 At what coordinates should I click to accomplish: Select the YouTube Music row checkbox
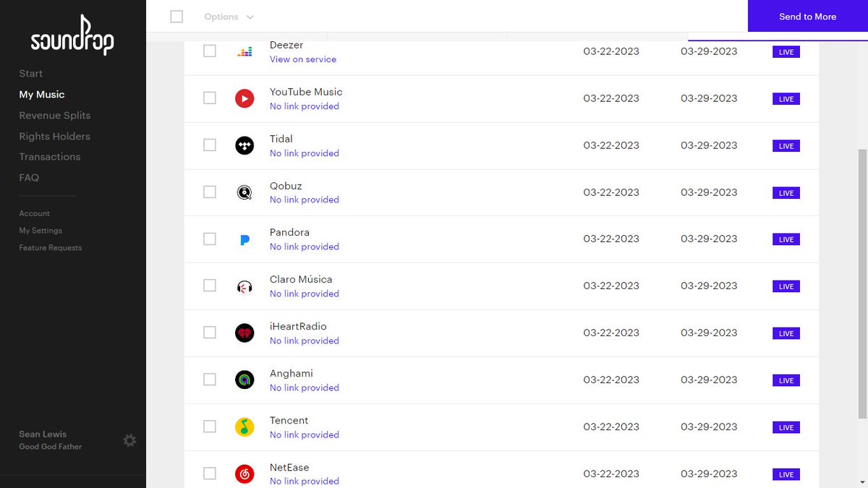(x=210, y=98)
